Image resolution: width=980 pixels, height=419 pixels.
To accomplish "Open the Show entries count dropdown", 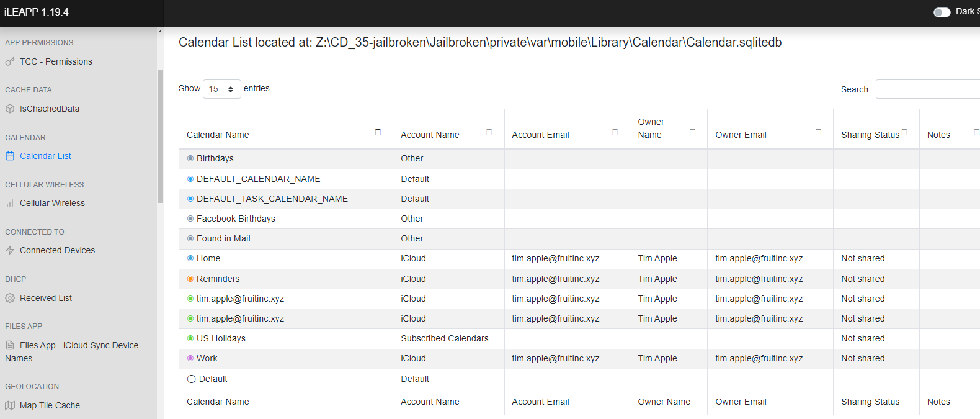I will click(221, 89).
